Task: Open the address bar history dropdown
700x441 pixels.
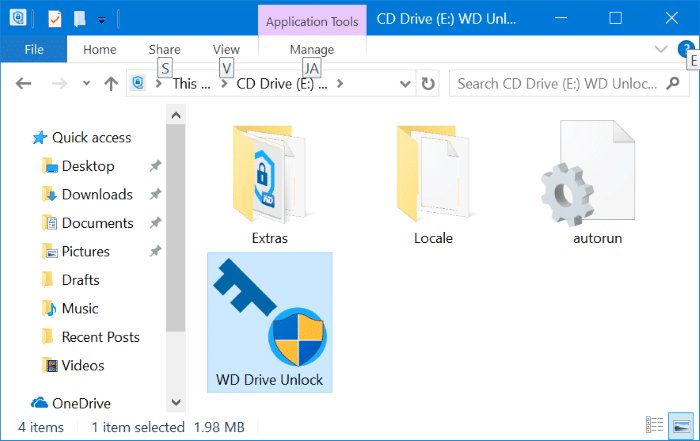Action: point(405,83)
